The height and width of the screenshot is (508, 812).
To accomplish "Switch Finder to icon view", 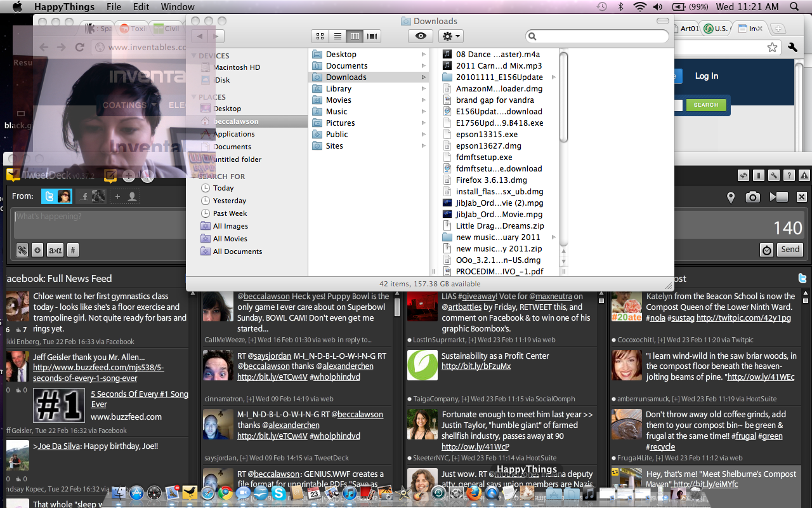I will 320,36.
